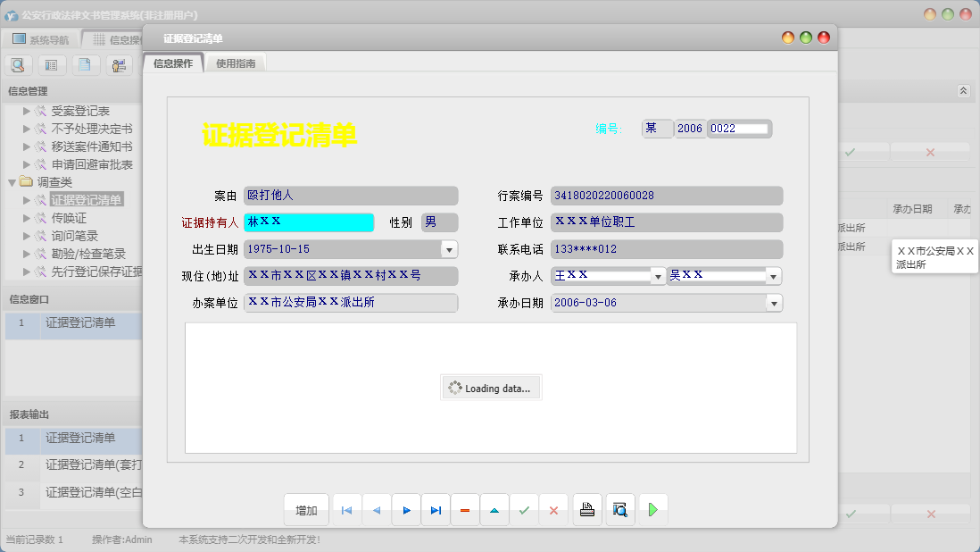
Task: Cancel changes with the red X icon
Action: tap(553, 510)
